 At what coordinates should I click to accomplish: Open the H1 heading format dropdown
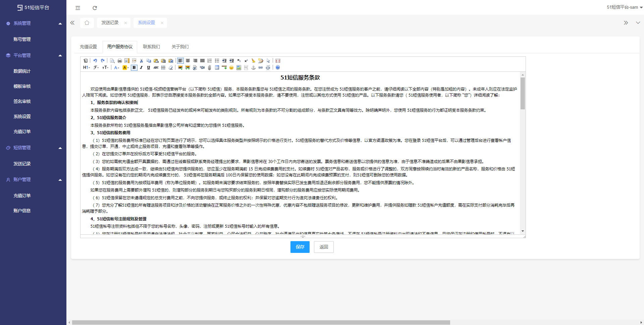coord(87,68)
